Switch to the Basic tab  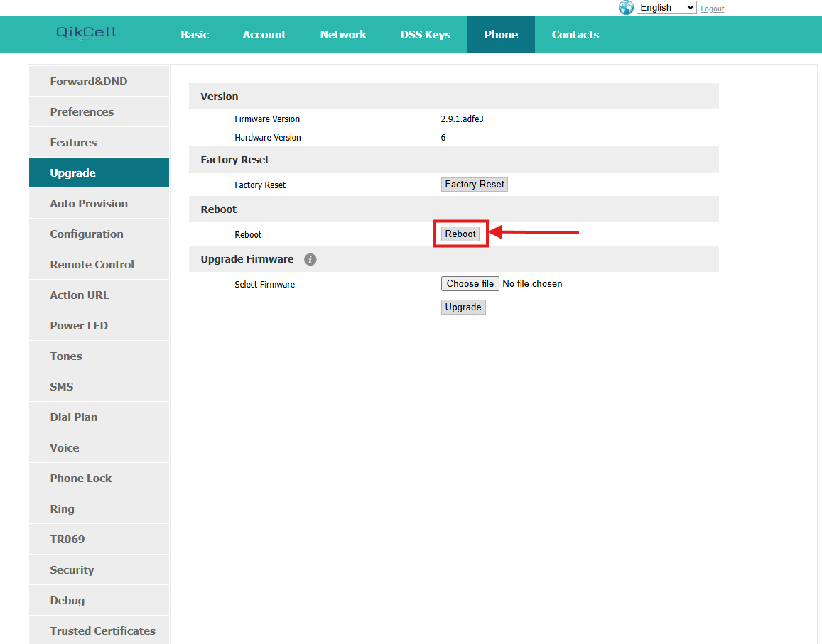pyautogui.click(x=195, y=35)
